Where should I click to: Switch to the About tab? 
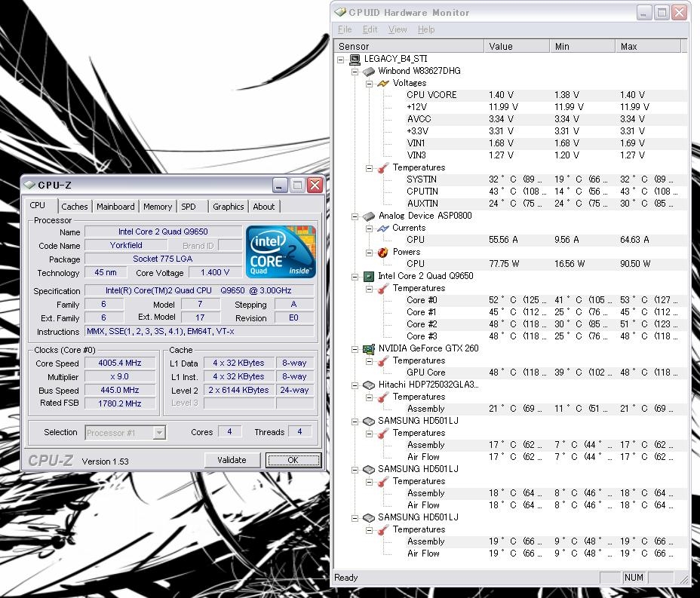coord(264,207)
